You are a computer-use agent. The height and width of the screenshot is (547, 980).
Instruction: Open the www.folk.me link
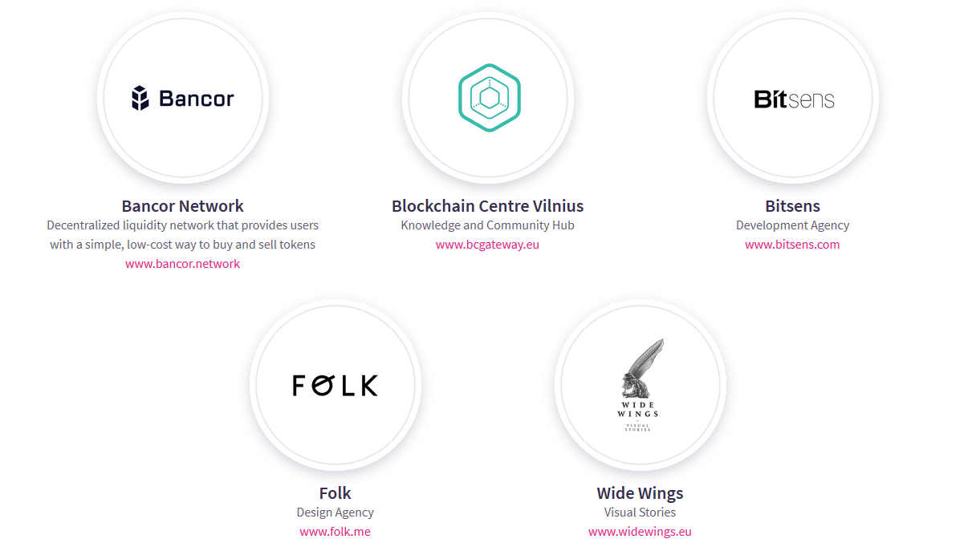click(335, 532)
